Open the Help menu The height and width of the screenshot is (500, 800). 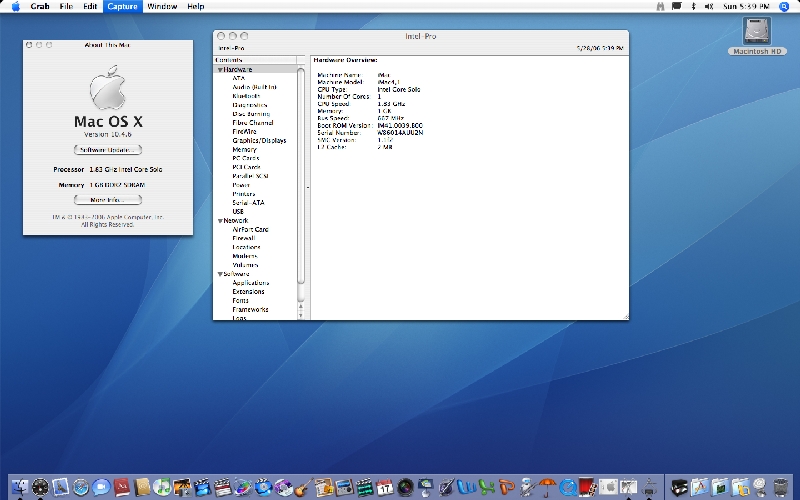tap(195, 7)
